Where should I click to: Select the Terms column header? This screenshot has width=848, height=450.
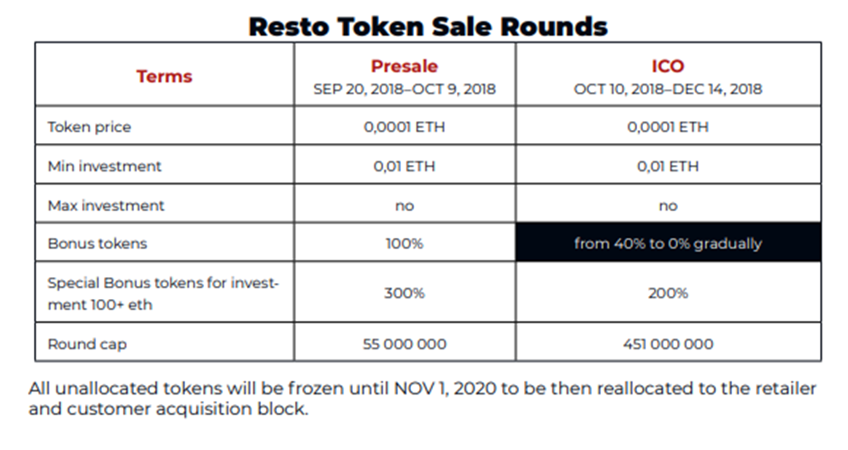point(164,76)
